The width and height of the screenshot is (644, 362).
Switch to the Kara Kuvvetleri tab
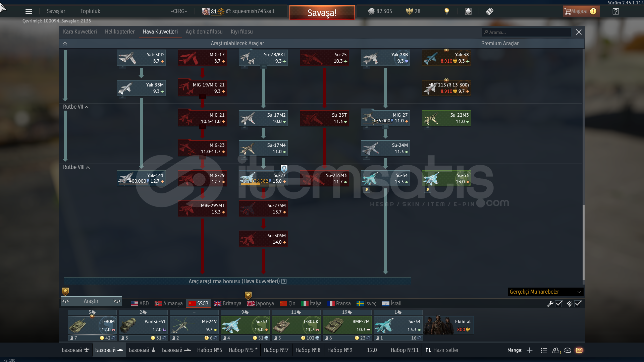(x=80, y=32)
